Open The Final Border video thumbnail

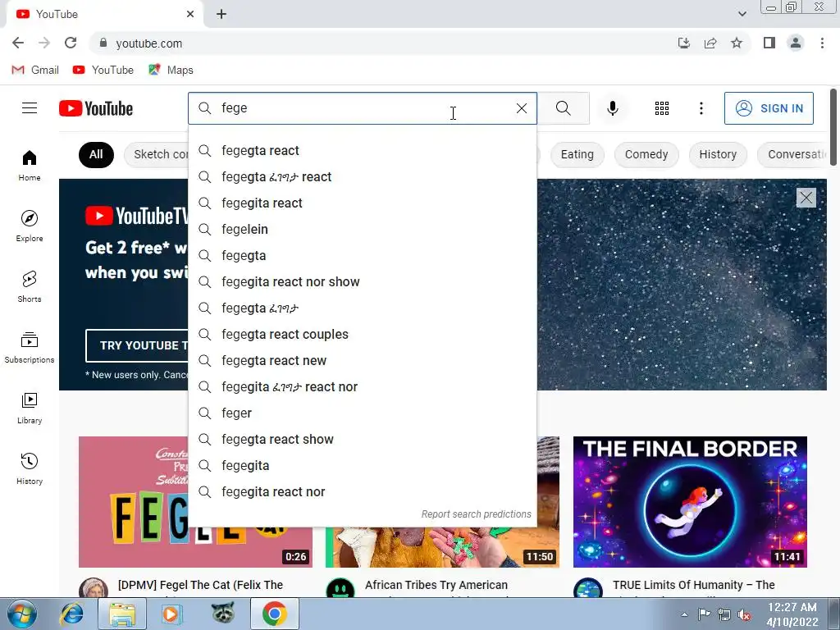(690, 502)
